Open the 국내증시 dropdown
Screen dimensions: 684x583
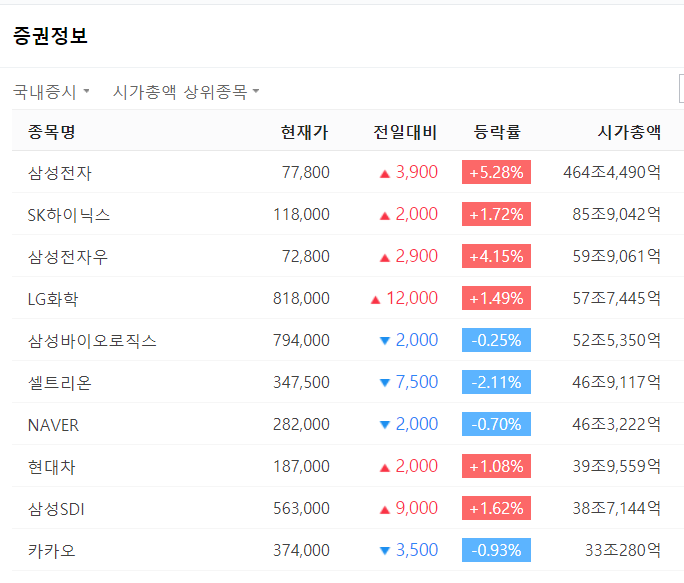51,92
